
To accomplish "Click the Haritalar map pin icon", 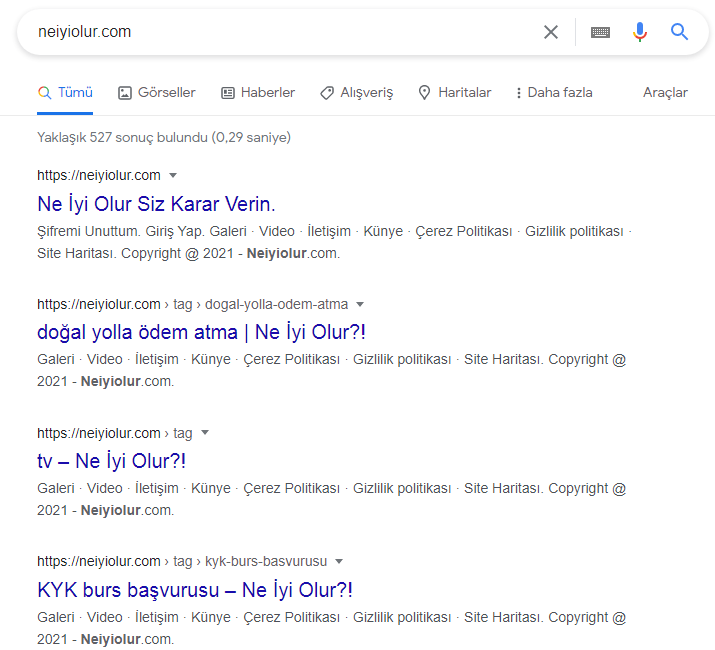I will tap(425, 93).
